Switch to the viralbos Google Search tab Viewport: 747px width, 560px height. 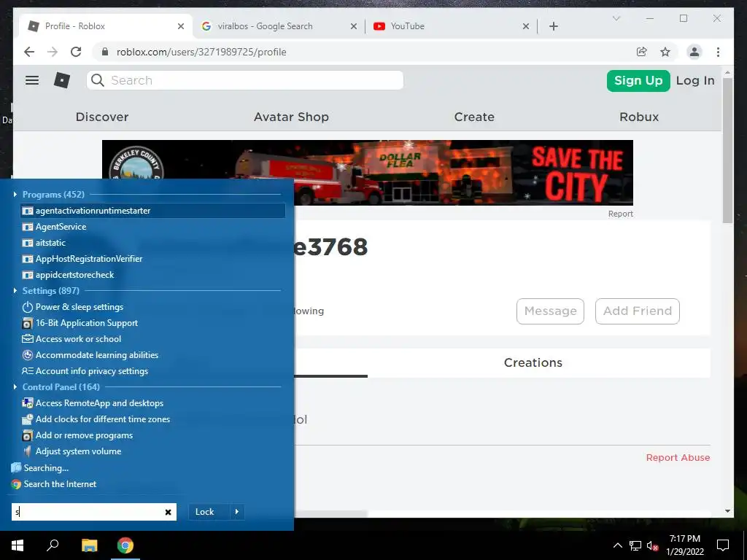[265, 26]
